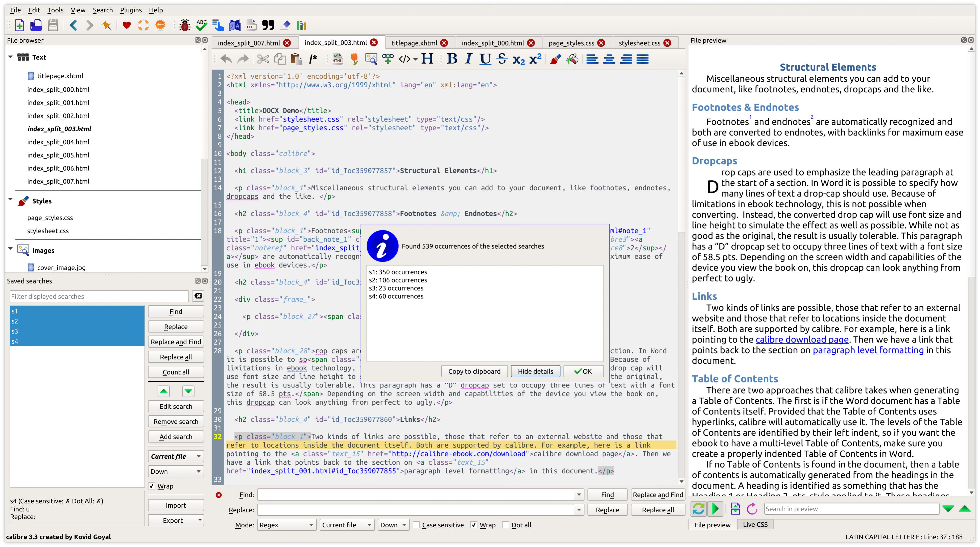
Task: Open the Plugins menu
Action: (130, 10)
